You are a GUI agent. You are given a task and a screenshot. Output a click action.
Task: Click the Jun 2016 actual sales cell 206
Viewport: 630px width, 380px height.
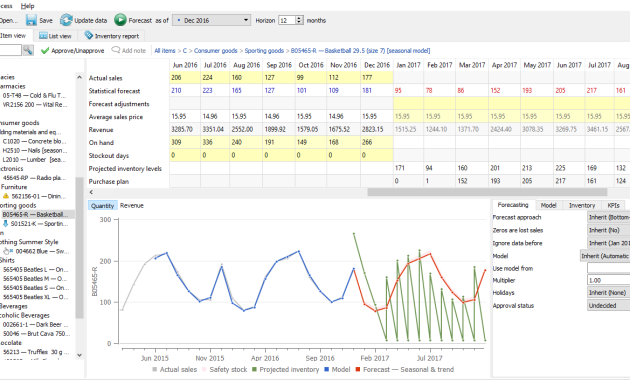coord(185,78)
